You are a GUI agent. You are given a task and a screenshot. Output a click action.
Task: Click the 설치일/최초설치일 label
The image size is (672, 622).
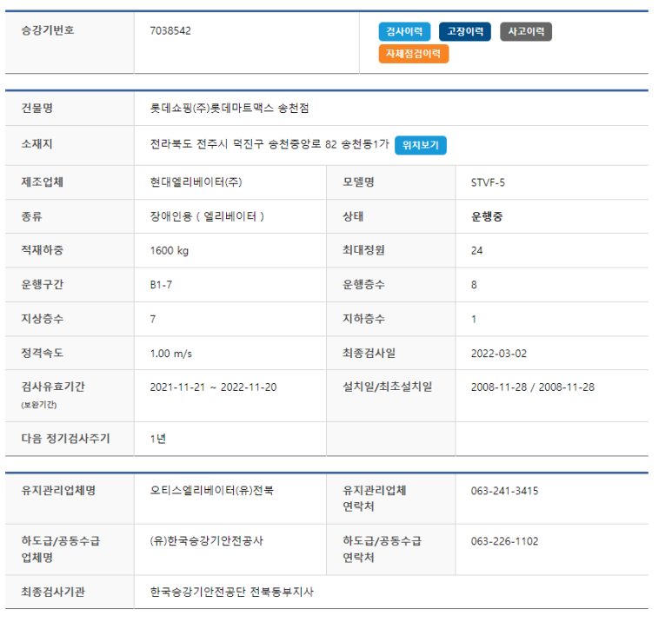388,387
